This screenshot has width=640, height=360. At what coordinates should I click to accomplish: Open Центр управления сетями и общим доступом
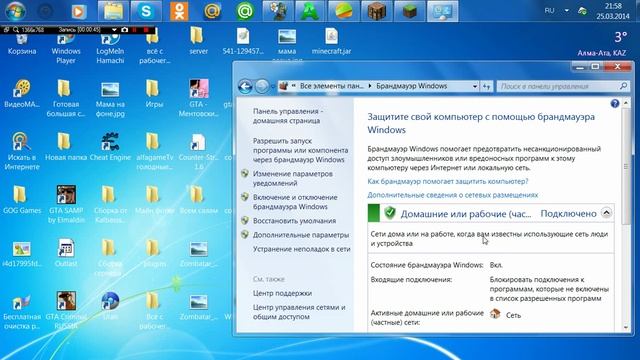coord(299,312)
